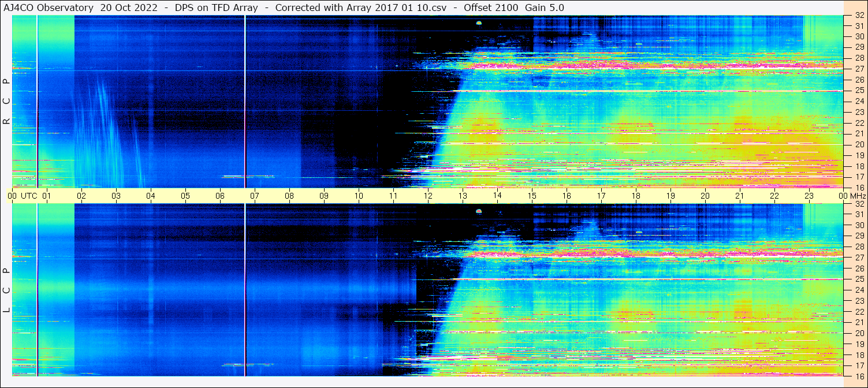Image resolution: width=868 pixels, height=388 pixels.
Task: Select 25 MHz on upper RCP frequency scale
Action: (x=859, y=90)
